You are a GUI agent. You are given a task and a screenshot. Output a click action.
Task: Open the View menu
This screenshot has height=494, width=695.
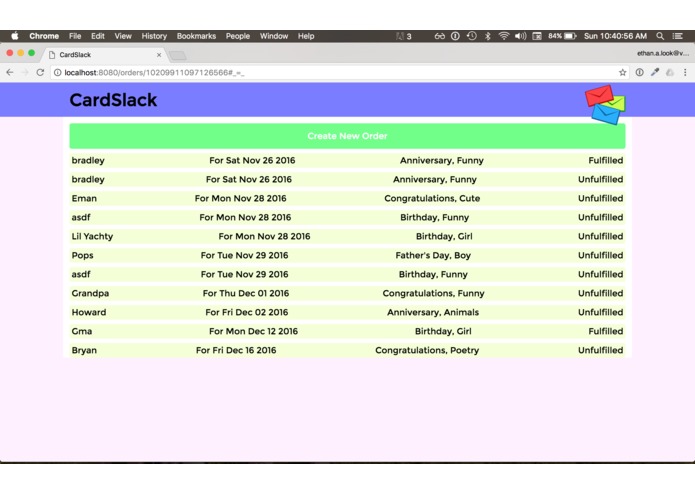[123, 36]
